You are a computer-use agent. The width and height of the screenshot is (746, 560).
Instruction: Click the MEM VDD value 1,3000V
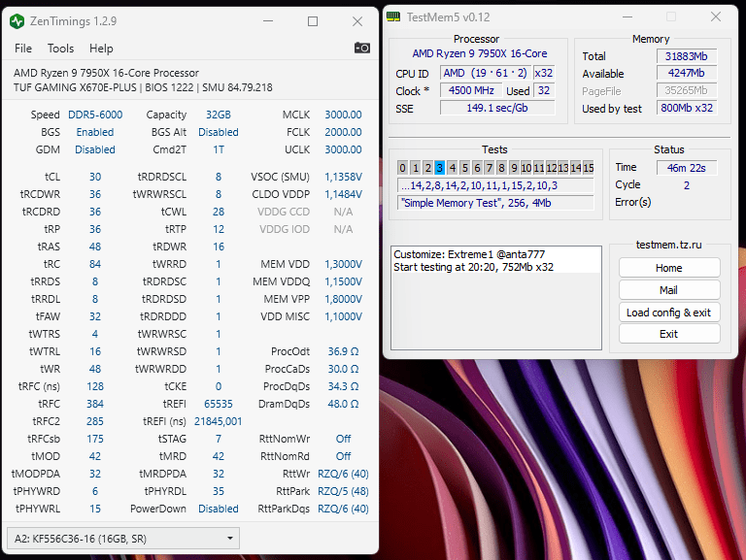[343, 264]
